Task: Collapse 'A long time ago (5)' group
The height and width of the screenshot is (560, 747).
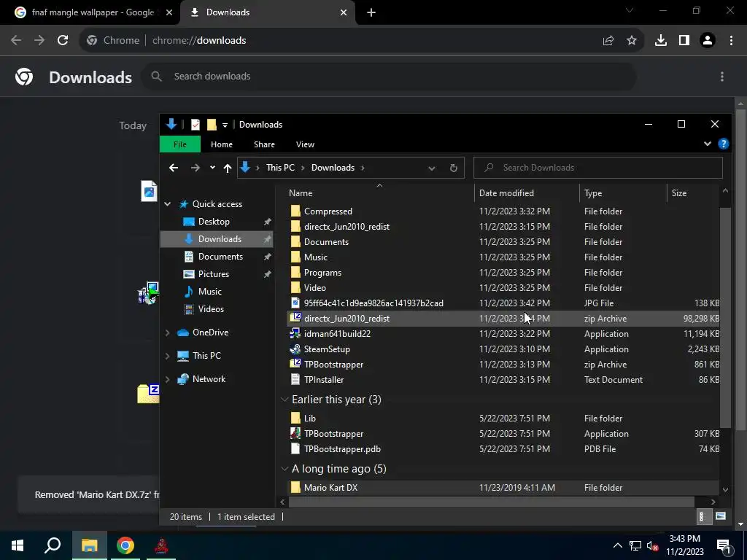Action: click(285, 469)
